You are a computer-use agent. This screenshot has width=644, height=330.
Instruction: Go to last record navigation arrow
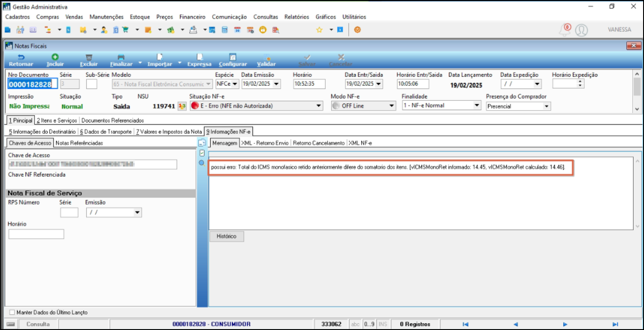[615, 324]
